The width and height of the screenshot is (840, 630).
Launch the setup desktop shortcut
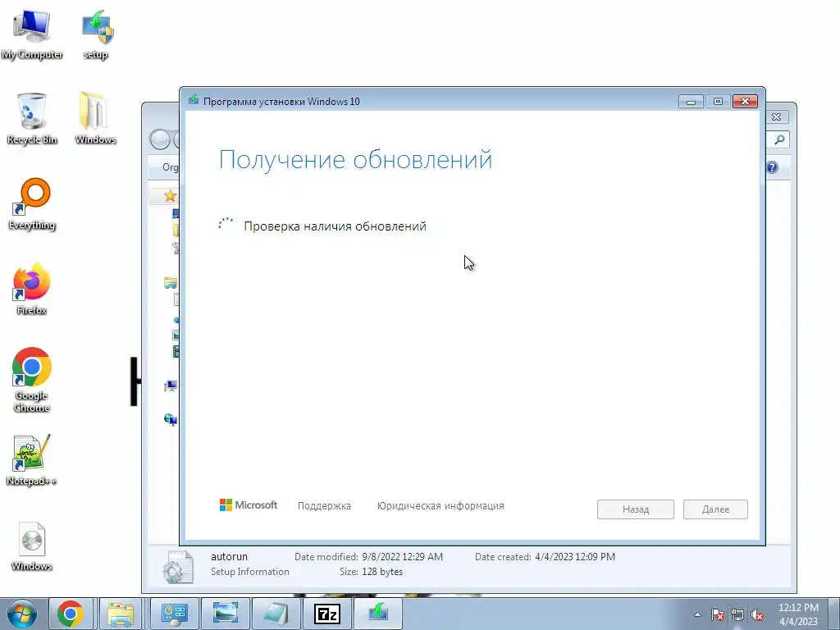coord(96,33)
